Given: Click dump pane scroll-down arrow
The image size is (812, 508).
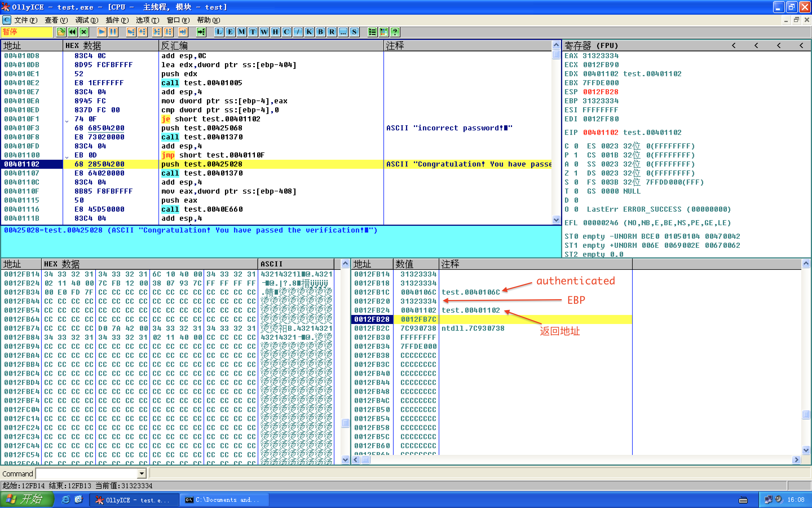Looking at the screenshot, I should [345, 460].
